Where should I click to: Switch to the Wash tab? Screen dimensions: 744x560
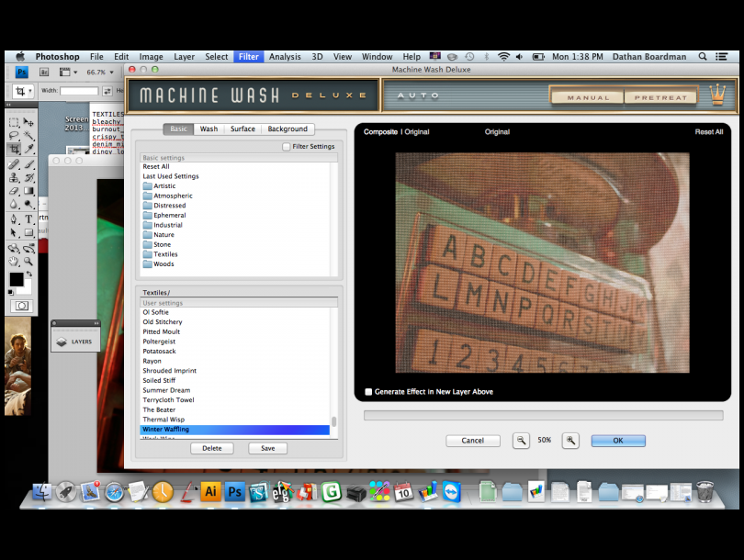click(x=209, y=129)
